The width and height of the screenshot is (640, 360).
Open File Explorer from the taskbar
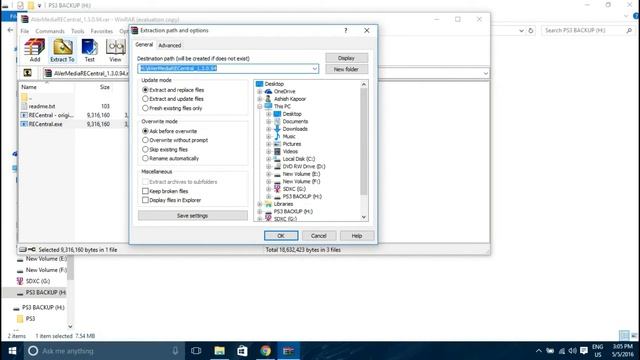[220, 351]
